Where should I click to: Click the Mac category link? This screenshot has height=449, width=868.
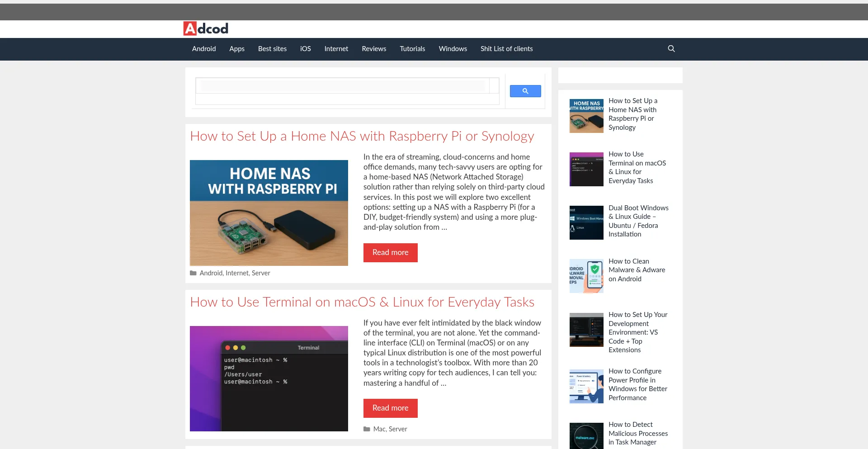[x=379, y=429]
